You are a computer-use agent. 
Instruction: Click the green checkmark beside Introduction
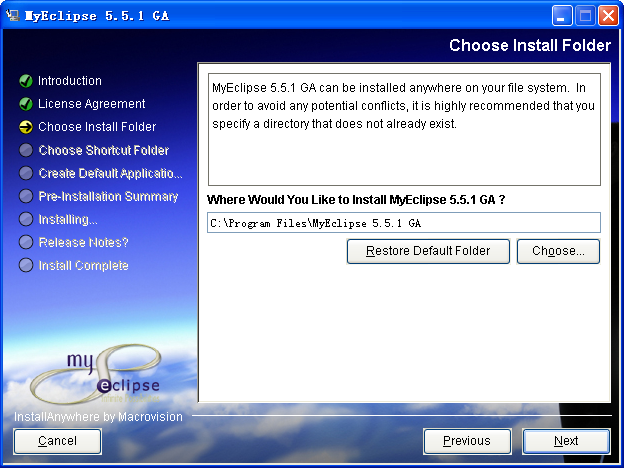[26, 81]
